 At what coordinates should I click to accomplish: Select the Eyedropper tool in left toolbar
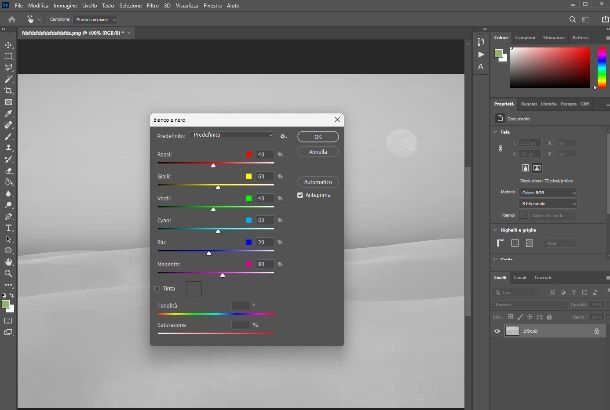(x=8, y=114)
